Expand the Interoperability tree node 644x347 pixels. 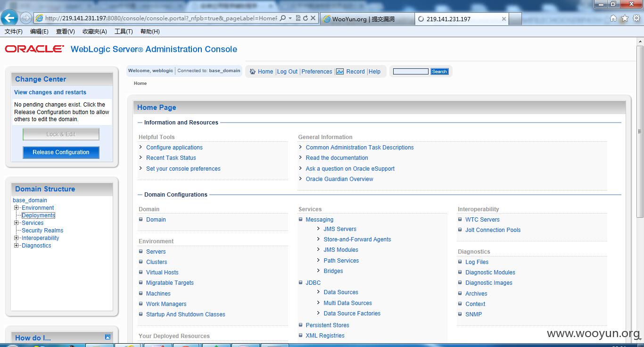click(16, 238)
